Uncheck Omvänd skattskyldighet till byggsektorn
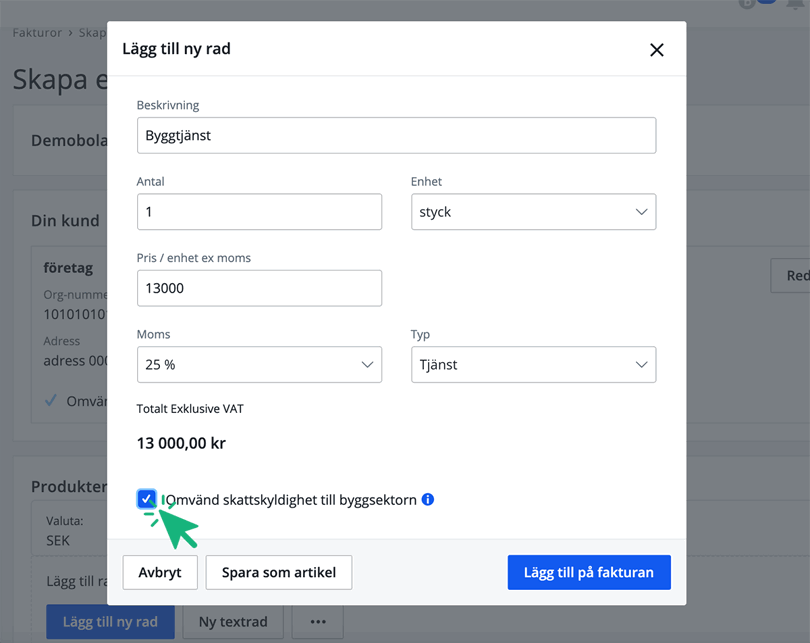810x643 pixels. tap(147, 498)
